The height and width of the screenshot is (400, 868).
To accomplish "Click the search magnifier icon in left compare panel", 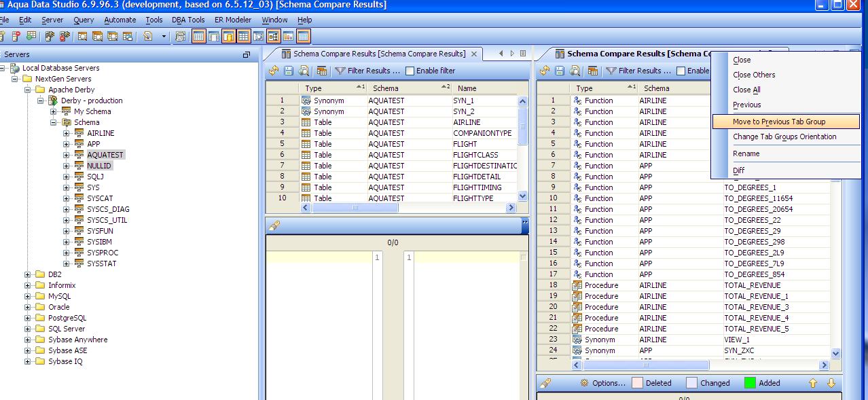I will point(304,71).
